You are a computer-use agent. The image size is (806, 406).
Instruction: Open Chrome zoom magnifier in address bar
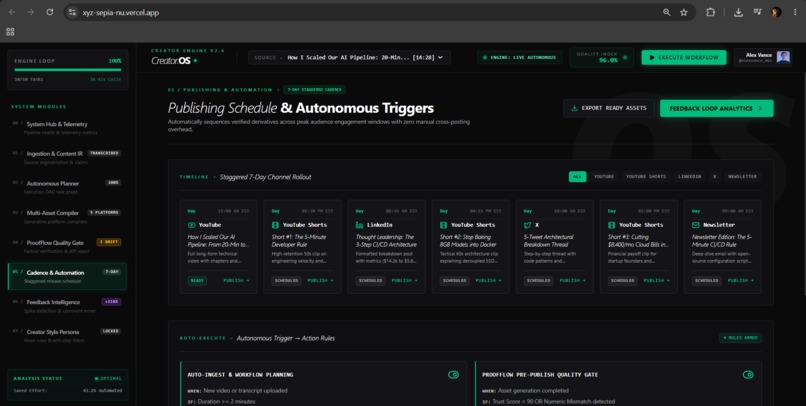point(667,12)
